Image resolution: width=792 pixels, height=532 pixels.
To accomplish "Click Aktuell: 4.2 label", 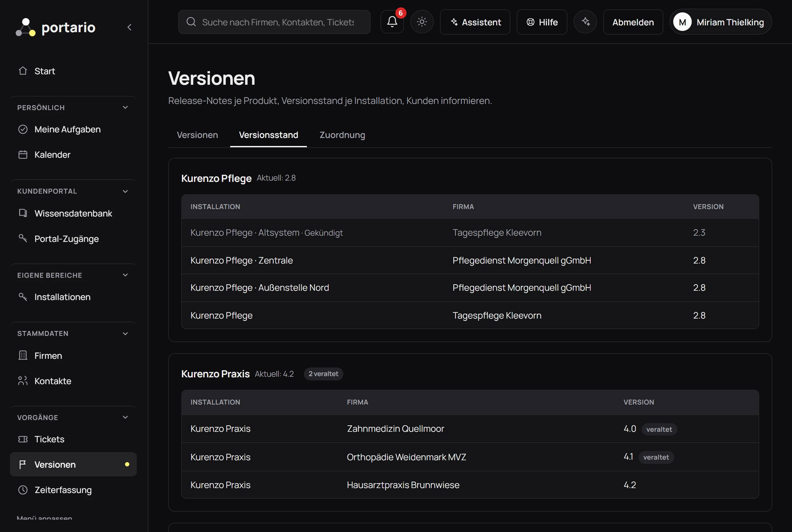I will (x=274, y=374).
